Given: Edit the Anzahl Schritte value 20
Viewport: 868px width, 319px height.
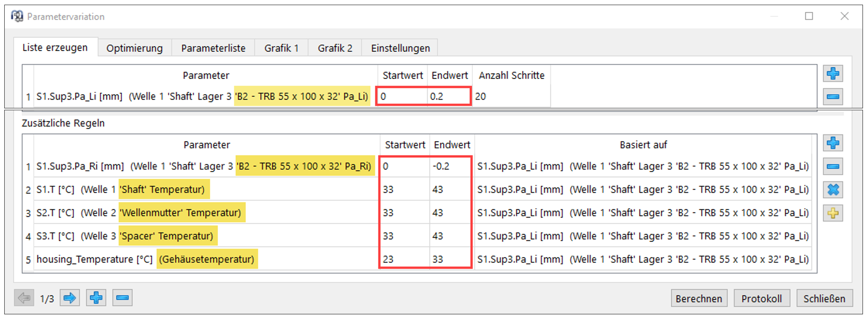Looking at the screenshot, I should pos(511,96).
